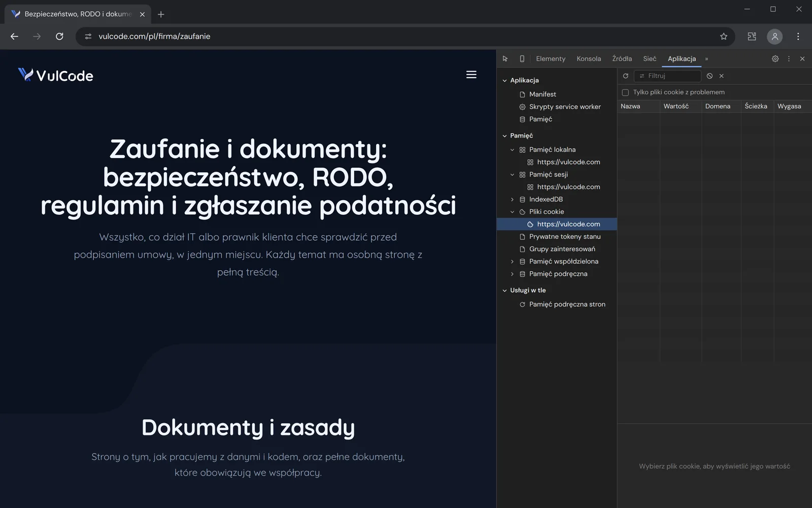Toggle the device toolbar icon

point(522,59)
